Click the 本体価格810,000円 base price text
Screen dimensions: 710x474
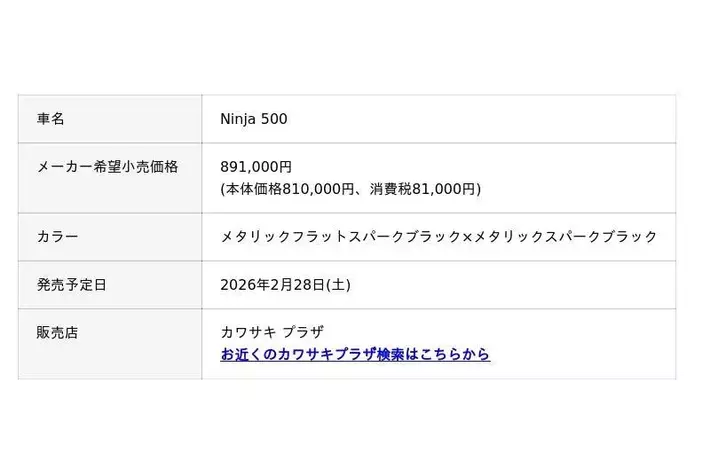point(289,188)
